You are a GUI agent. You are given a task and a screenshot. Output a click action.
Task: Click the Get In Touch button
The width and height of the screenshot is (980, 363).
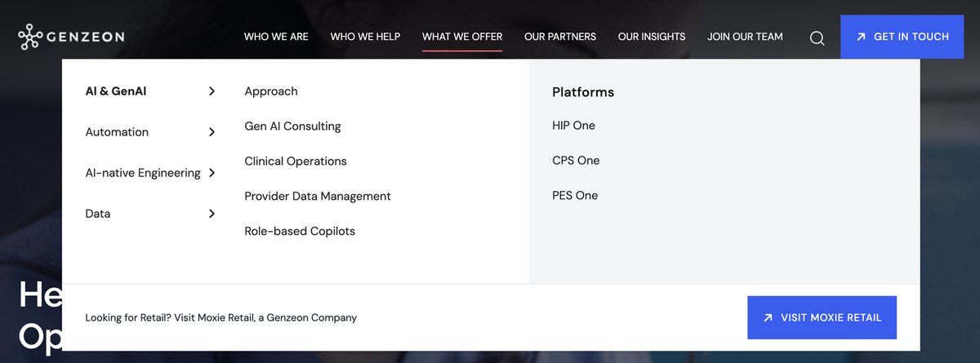coord(902,37)
